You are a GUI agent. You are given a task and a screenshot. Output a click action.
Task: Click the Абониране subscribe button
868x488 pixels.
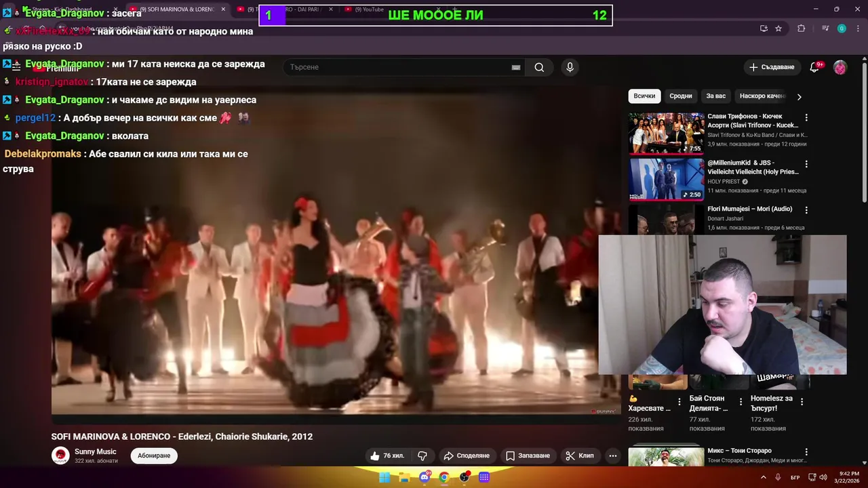pos(154,455)
